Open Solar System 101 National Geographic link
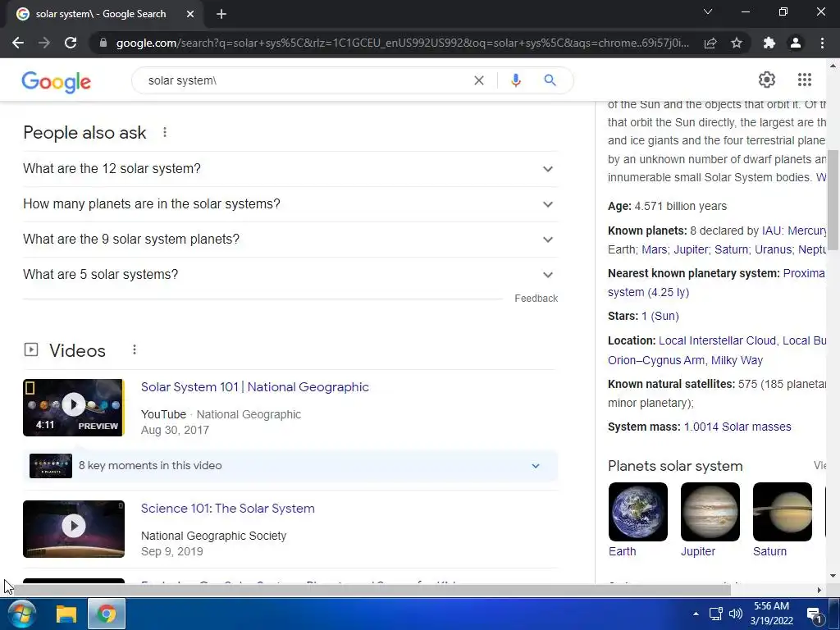Image resolution: width=840 pixels, height=630 pixels. pyautogui.click(x=254, y=387)
